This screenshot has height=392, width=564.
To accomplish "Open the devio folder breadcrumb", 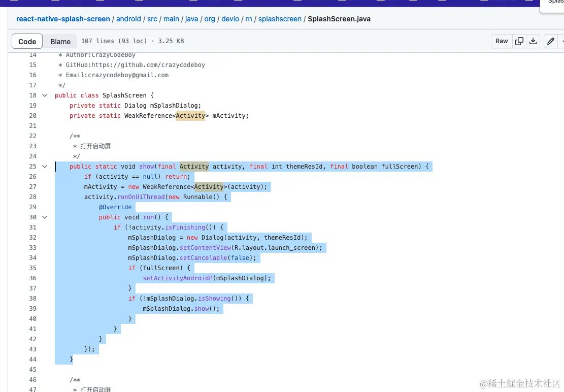I will (x=230, y=19).
